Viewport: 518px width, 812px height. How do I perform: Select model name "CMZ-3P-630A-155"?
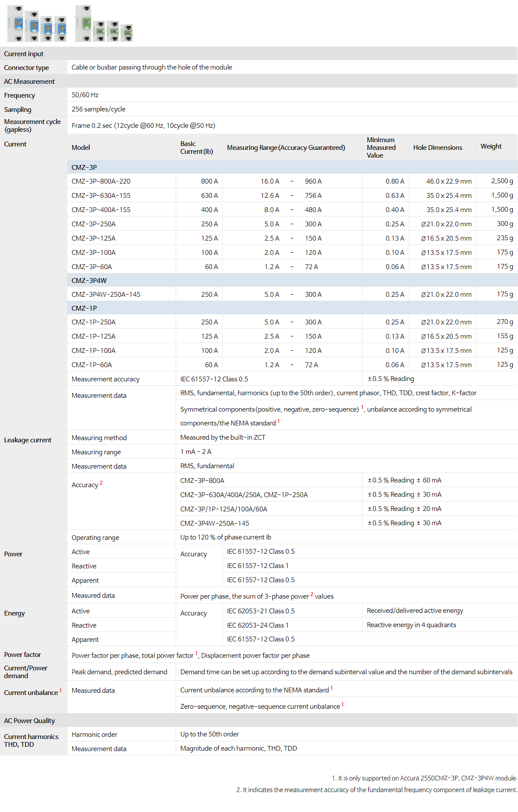click(x=101, y=196)
